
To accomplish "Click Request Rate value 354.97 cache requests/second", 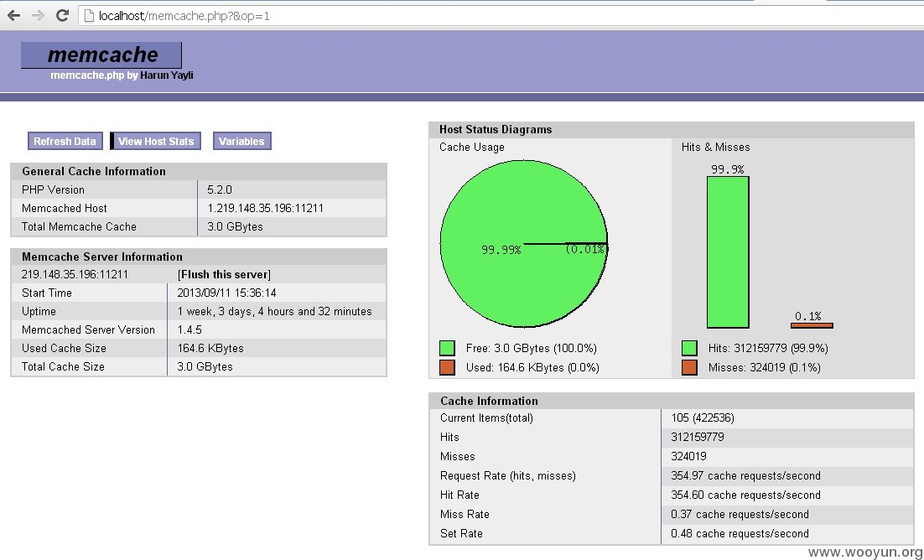I will [745, 475].
